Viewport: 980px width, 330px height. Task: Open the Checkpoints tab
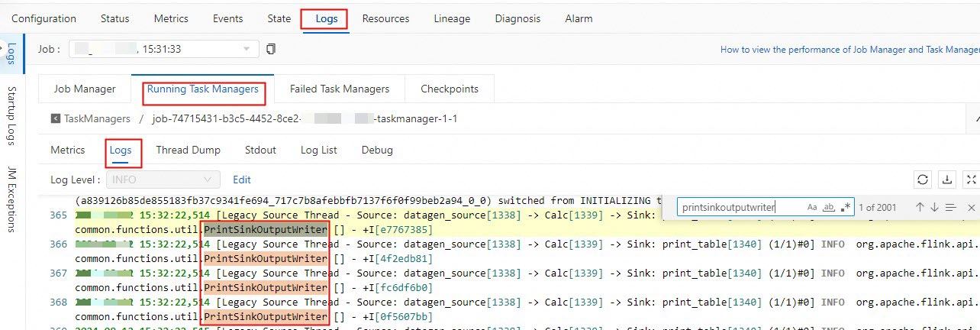(450, 89)
